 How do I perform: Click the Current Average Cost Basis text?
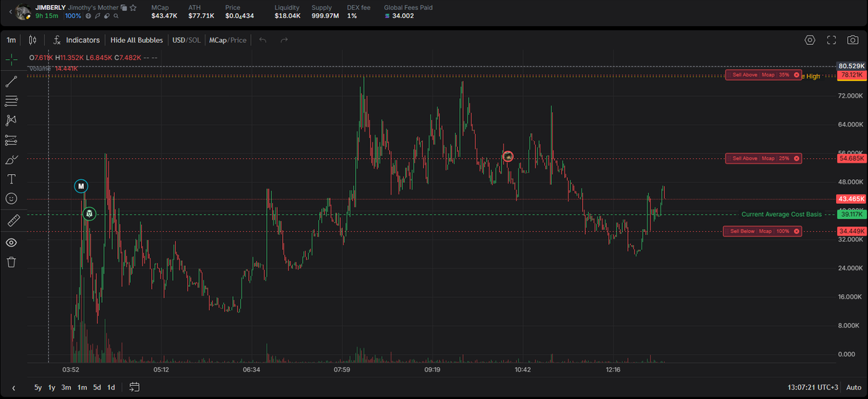click(781, 215)
